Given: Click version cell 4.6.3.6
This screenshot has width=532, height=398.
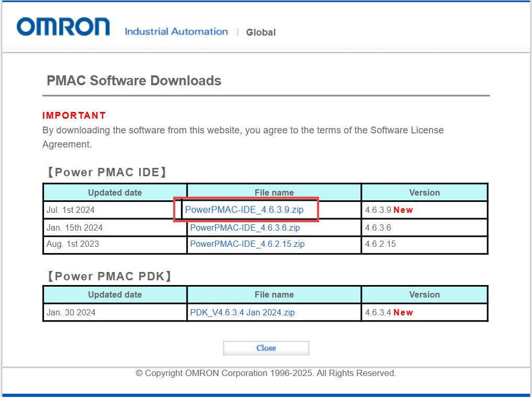Looking at the screenshot, I should [x=424, y=228].
